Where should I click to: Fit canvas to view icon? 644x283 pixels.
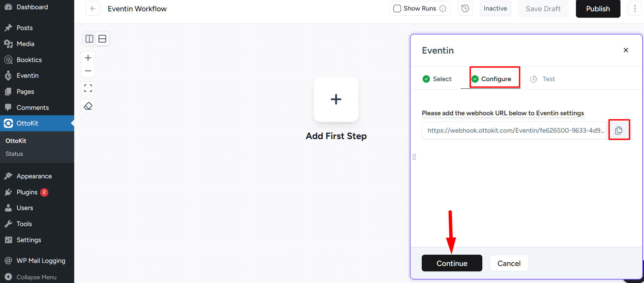(88, 88)
